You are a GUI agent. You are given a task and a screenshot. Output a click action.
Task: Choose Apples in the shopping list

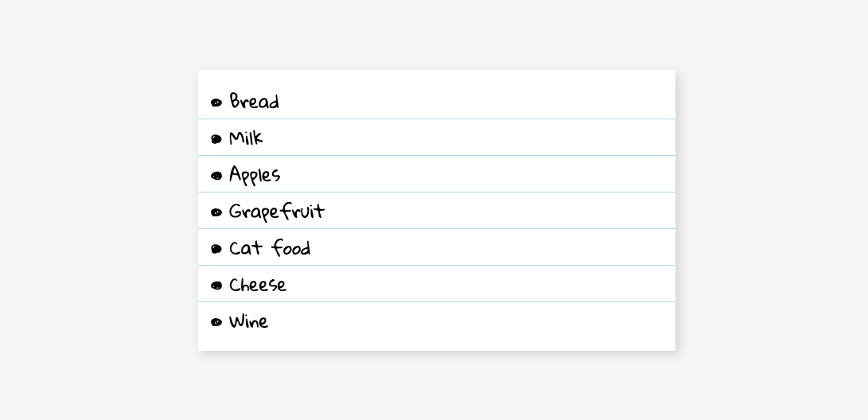pos(255,175)
